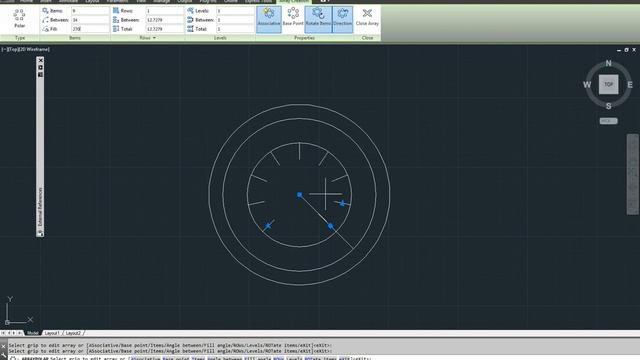Switch to the Model tab

[32, 333]
